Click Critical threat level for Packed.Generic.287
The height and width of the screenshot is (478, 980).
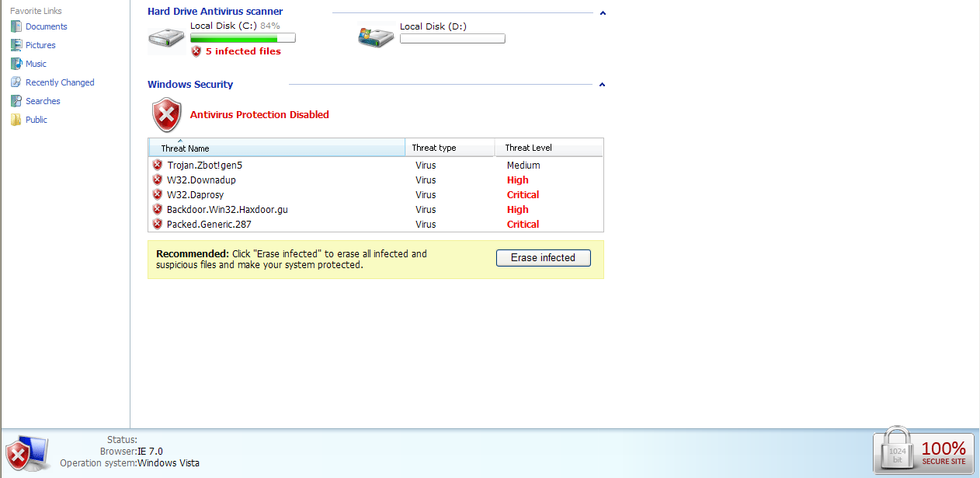pos(523,225)
